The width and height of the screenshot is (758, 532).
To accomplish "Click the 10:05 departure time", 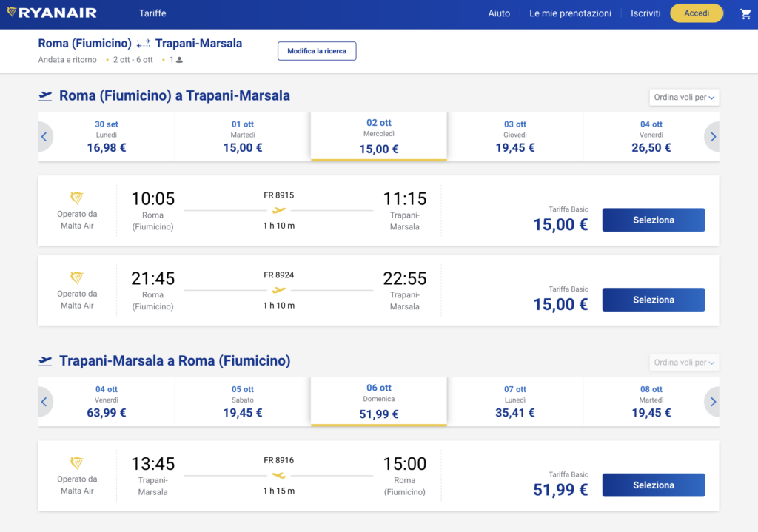I will pos(152,198).
